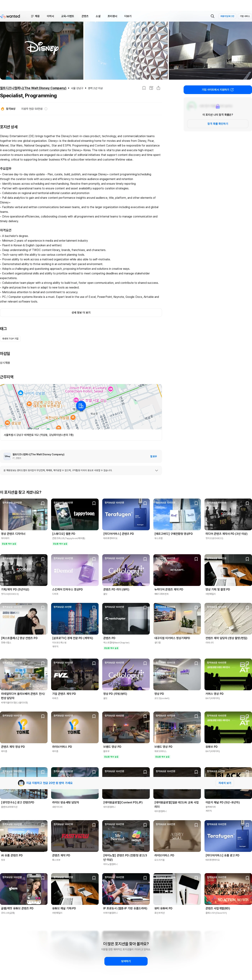Click 합격 확률 확인하기 button

point(218,124)
